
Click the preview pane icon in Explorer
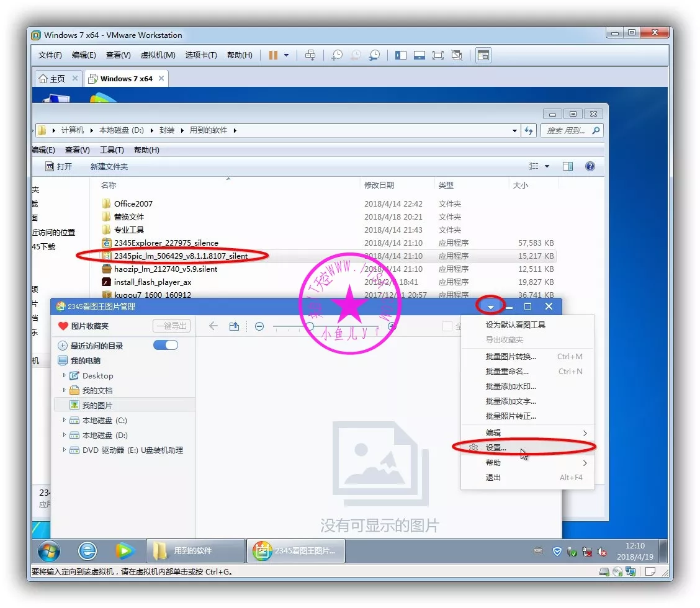567,166
